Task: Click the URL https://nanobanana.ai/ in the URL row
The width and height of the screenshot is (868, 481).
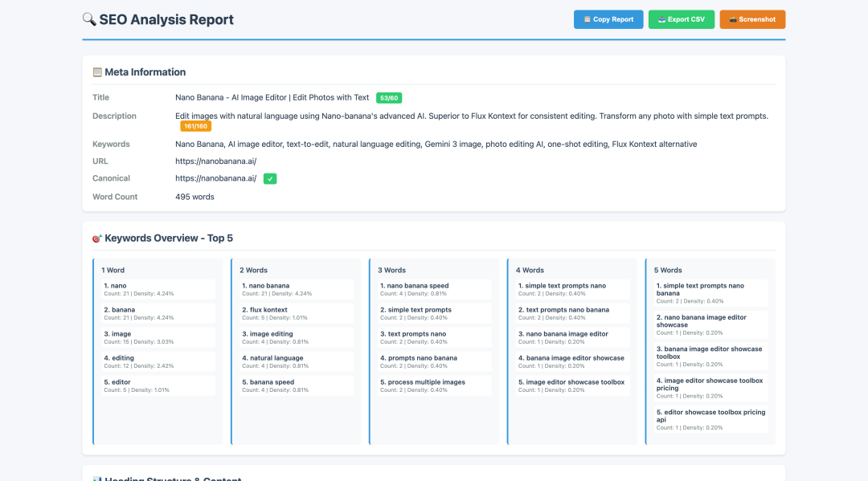Action: point(216,161)
